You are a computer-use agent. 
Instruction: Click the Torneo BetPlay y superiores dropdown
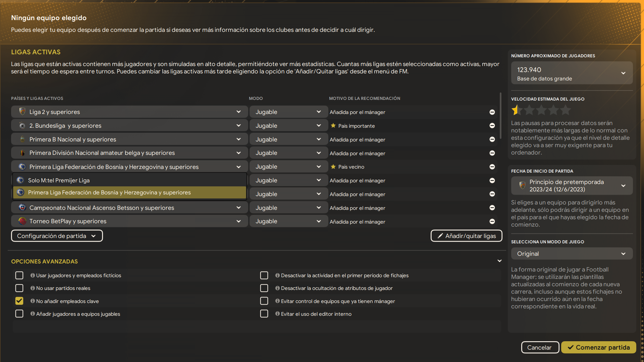[129, 221]
